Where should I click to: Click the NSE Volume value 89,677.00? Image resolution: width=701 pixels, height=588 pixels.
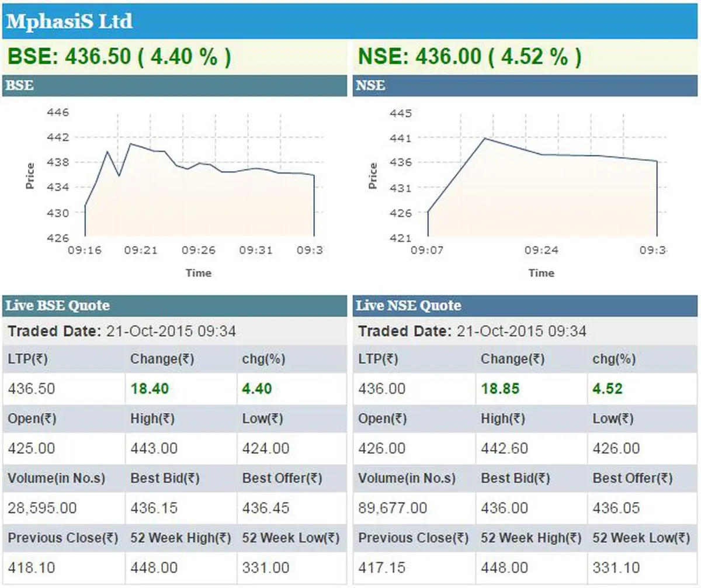[393, 508]
